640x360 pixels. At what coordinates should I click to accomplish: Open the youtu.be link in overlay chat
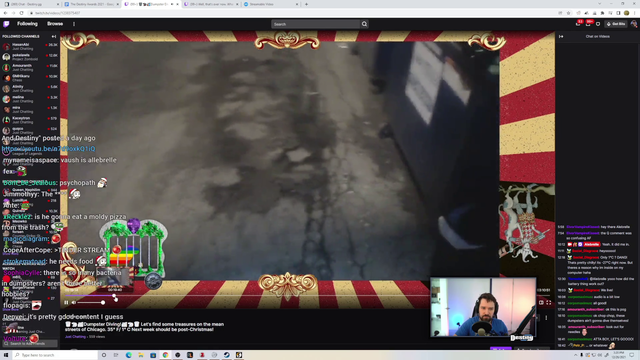coord(48,149)
